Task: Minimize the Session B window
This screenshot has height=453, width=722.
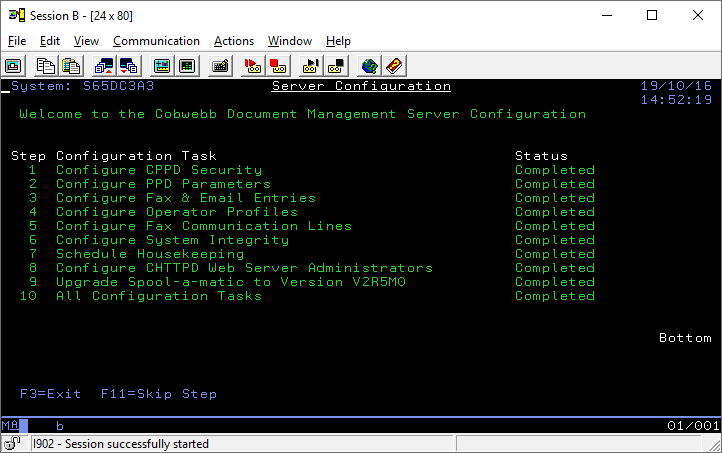Action: [x=607, y=15]
